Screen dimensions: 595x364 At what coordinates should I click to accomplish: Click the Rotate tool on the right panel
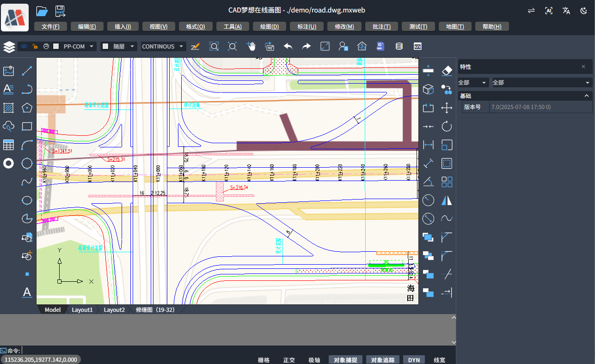[x=447, y=126]
